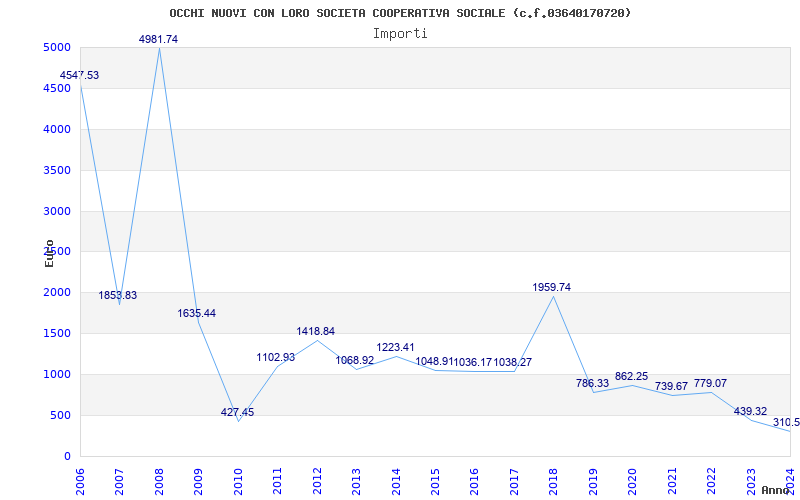Select the 1418.84 value label
Viewport: 800px width, 500px height.
[x=316, y=331]
